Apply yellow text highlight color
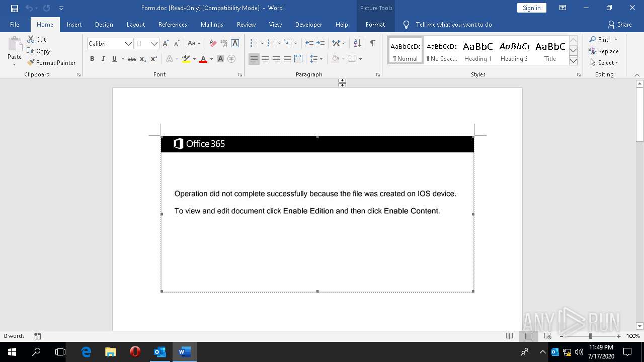 [x=186, y=59]
